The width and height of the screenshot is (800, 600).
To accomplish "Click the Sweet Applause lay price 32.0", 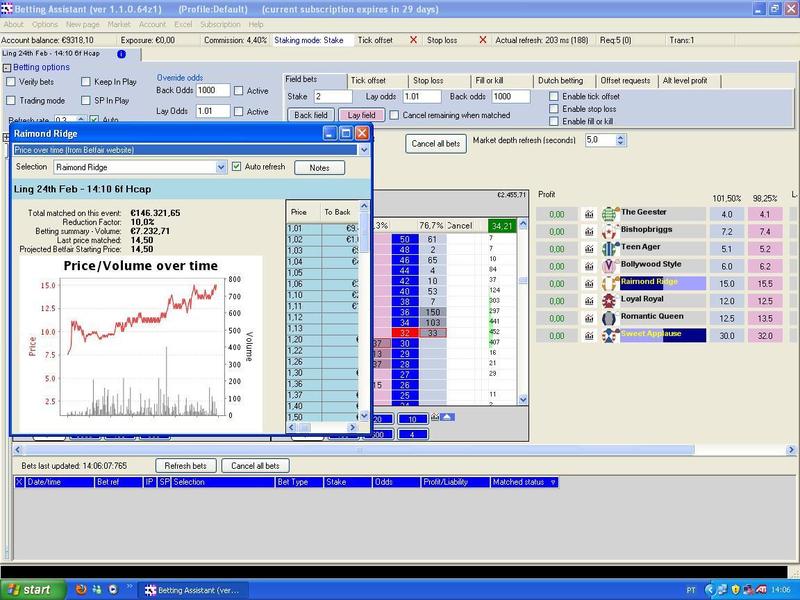I will point(765,336).
